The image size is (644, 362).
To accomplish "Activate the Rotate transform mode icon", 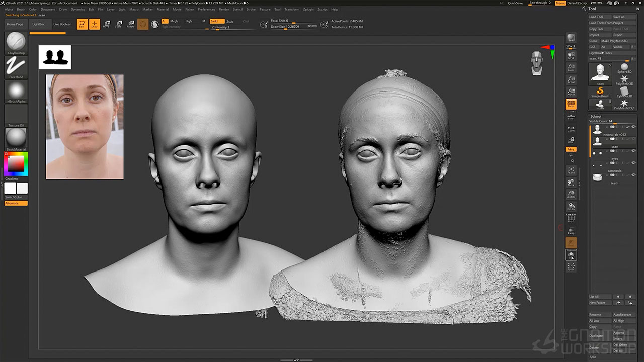I will (131, 24).
